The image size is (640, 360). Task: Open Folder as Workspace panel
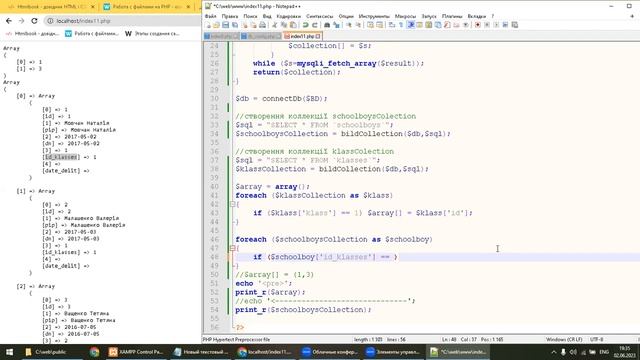tap(456, 25)
